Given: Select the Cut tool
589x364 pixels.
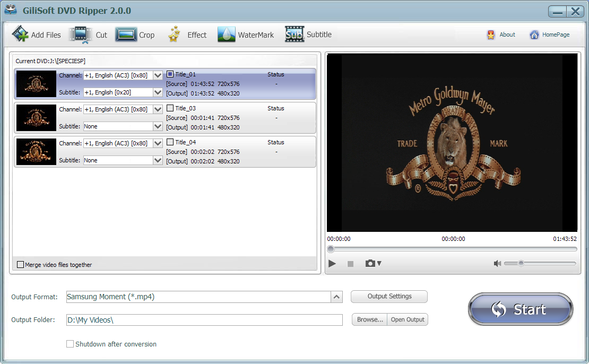Looking at the screenshot, I should click(81, 34).
